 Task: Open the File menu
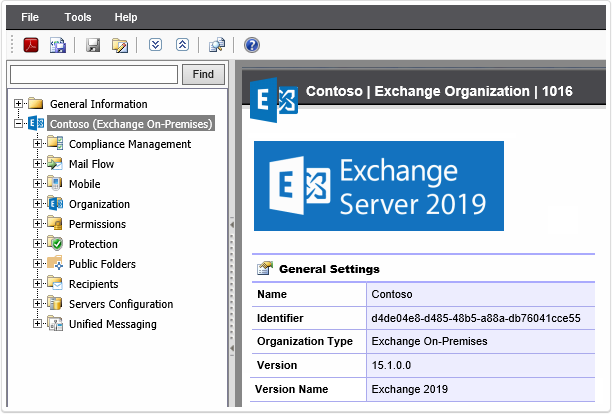click(x=31, y=17)
